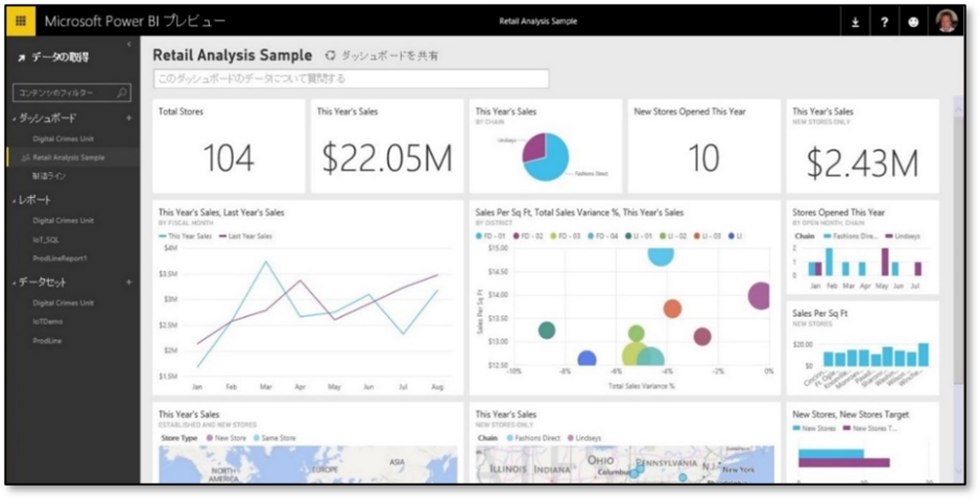Focus the dashboard Q&A question box
The height and width of the screenshot is (499, 980).
point(351,78)
